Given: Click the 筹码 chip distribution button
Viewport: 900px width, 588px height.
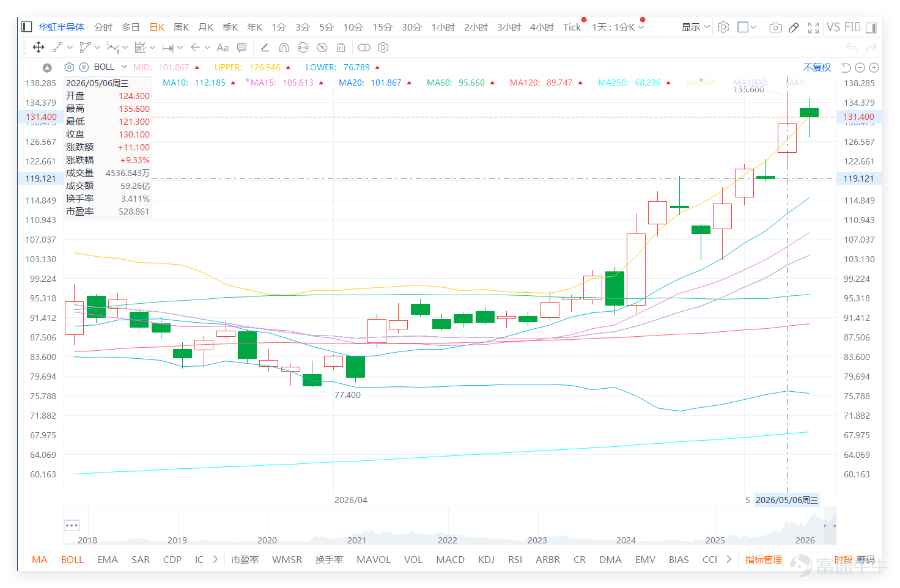Looking at the screenshot, I should 865,559.
